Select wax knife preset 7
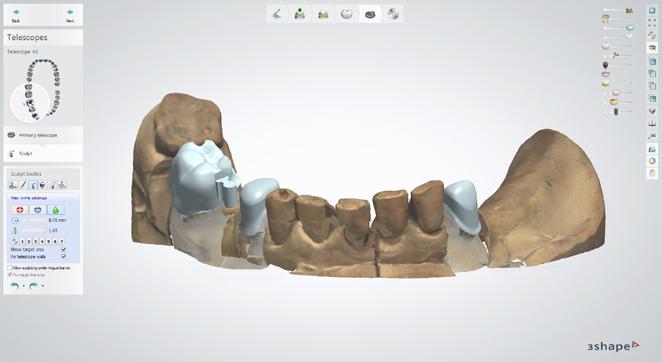 point(62,242)
